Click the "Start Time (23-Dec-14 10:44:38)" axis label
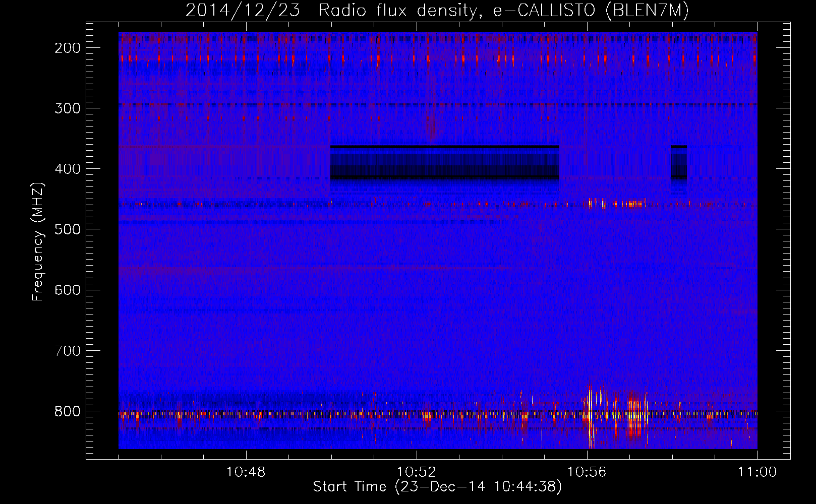The image size is (816, 504). coord(437,487)
